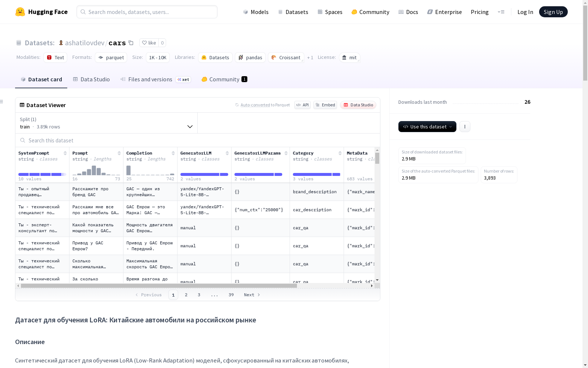Select the pandas library tag
The height and width of the screenshot is (368, 588).
click(250, 57)
